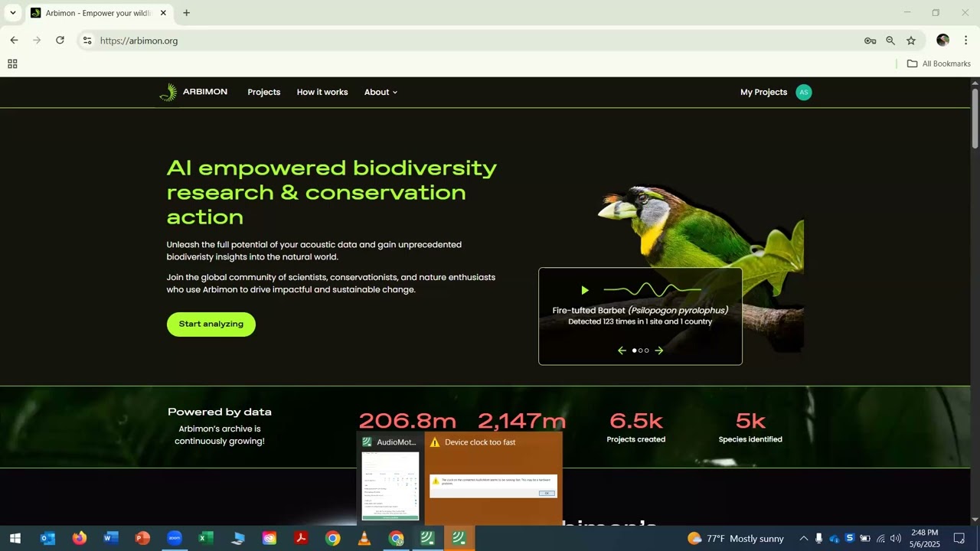The width and height of the screenshot is (980, 551).
Task: Click the highlighted AudioMoth taskbar icon
Action: tap(459, 538)
